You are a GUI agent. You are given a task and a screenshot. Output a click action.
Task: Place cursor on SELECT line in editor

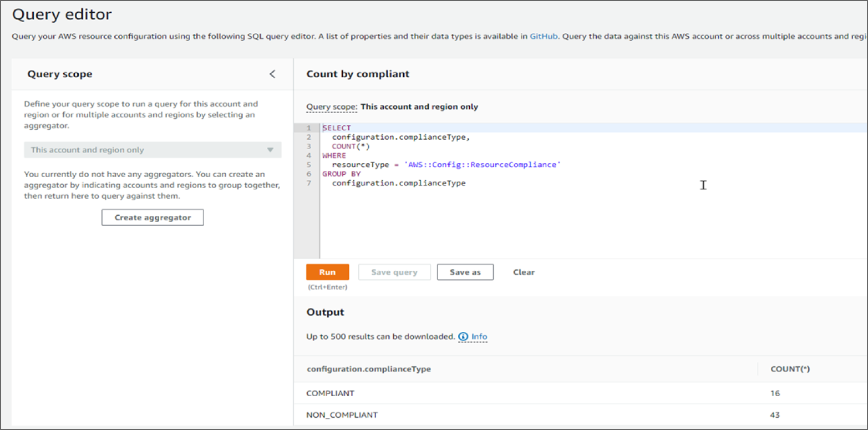[336, 128]
